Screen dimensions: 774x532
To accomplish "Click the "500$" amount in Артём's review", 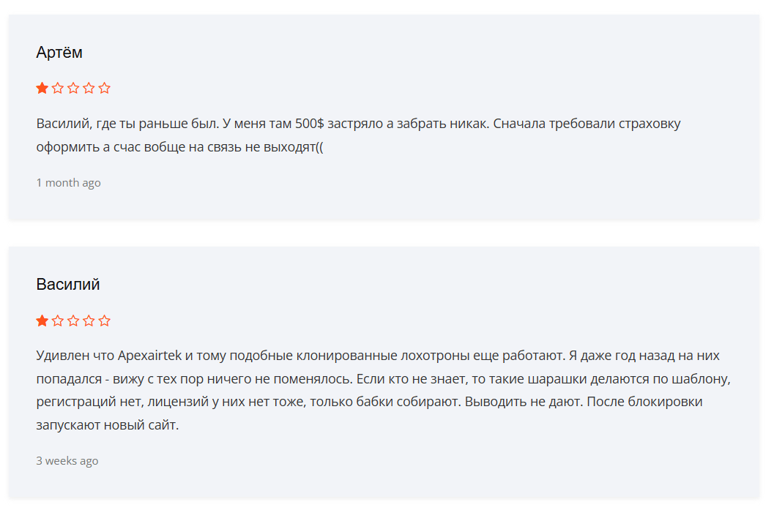I will [x=310, y=124].
